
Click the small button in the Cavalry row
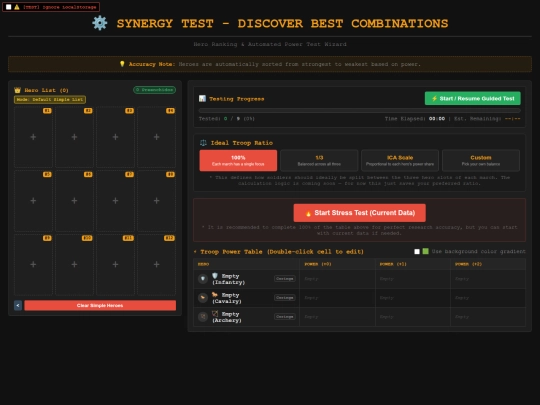point(284,298)
